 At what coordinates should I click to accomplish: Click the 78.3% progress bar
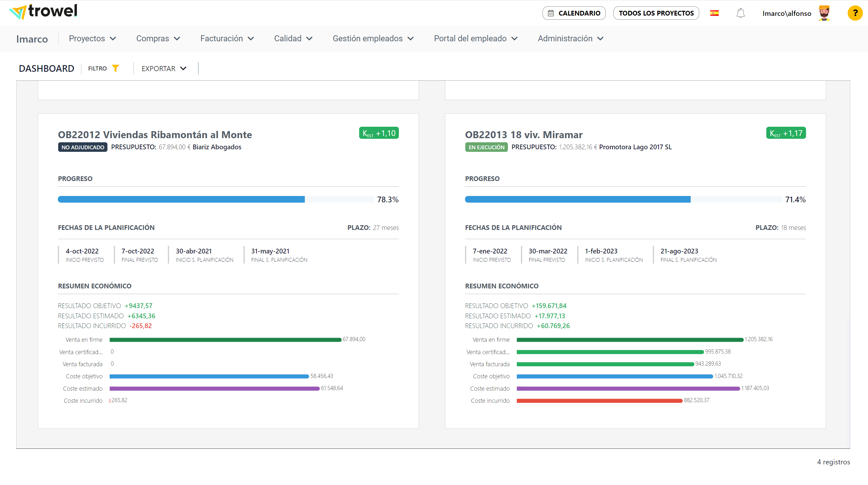[x=216, y=199]
